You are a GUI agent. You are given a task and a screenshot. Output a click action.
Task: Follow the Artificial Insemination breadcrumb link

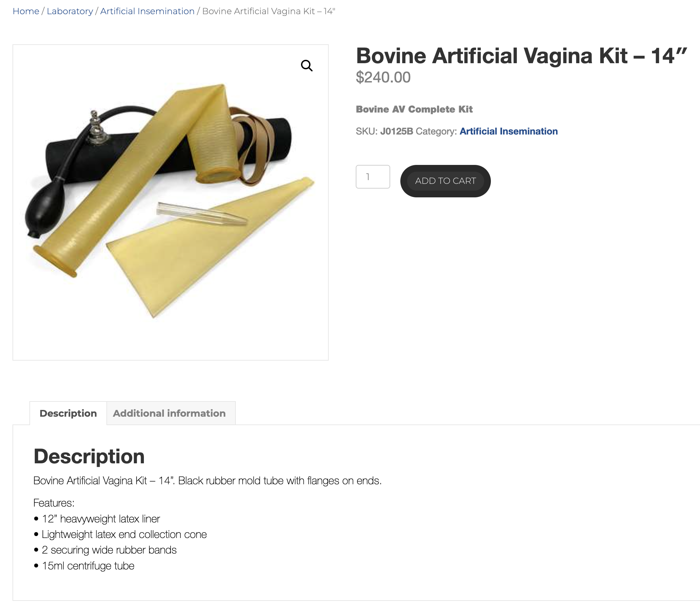point(147,11)
